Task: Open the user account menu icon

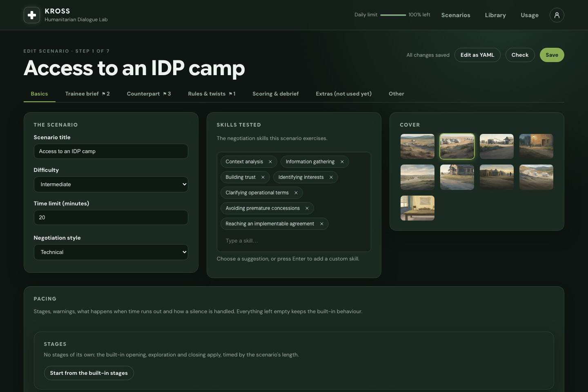Action: coord(557,15)
